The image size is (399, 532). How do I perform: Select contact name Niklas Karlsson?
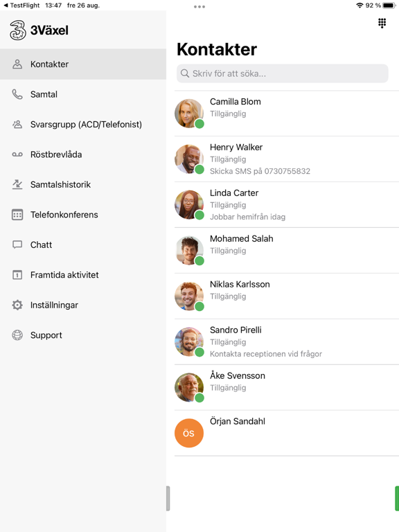[x=240, y=284]
